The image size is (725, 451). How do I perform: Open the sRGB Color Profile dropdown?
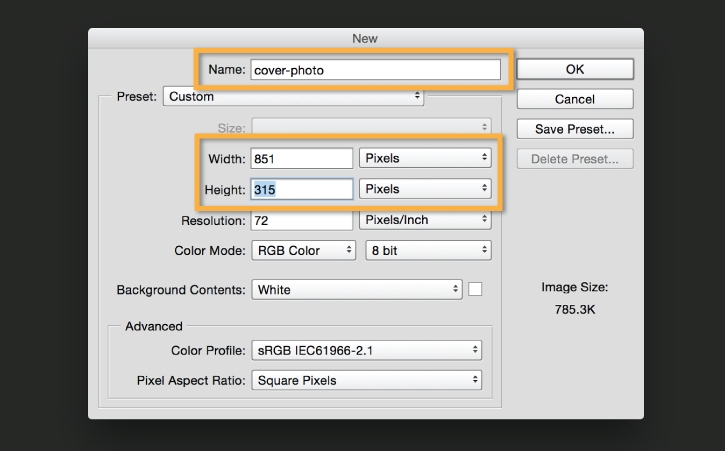366,350
